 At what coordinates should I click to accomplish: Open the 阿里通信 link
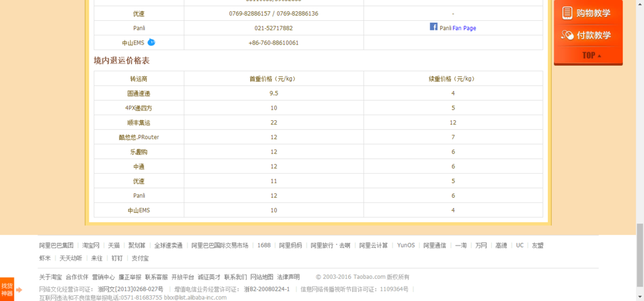(435, 246)
